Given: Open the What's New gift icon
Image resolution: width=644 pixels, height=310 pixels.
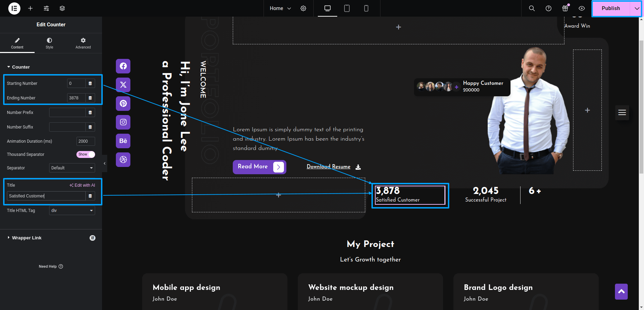Looking at the screenshot, I should click(x=565, y=8).
